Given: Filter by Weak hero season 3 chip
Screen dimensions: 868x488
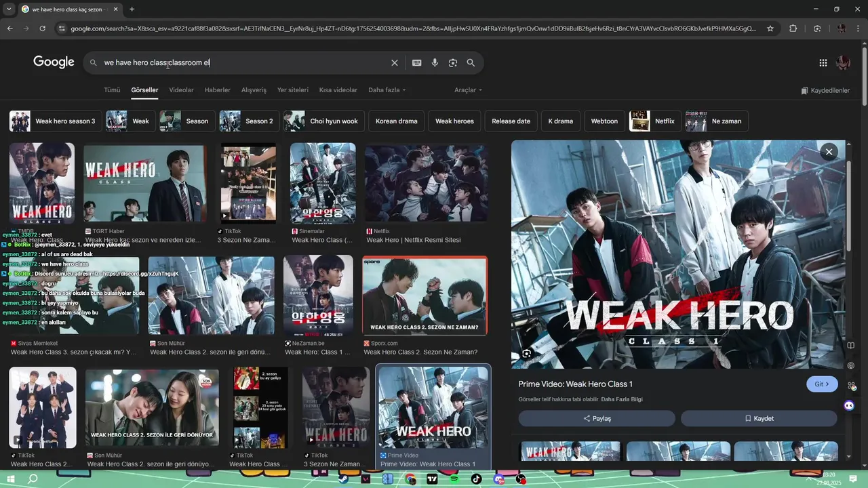Looking at the screenshot, I should pos(55,121).
